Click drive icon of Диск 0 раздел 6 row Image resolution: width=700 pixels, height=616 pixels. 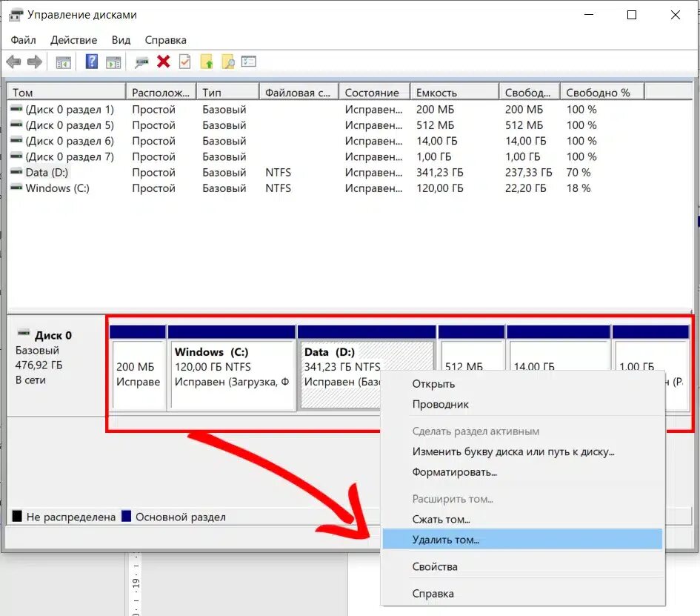click(16, 140)
